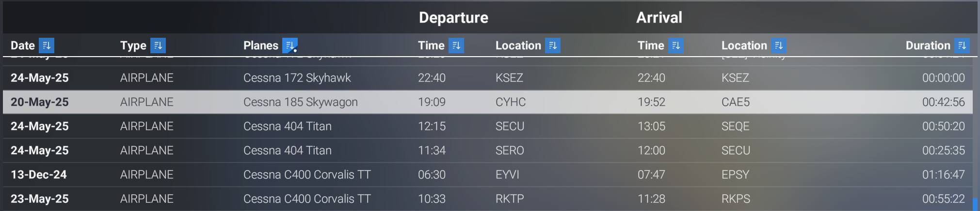Select the 13-Dec-24 Corvalis TT flight
The height and width of the screenshot is (211, 980).
pos(306,175)
